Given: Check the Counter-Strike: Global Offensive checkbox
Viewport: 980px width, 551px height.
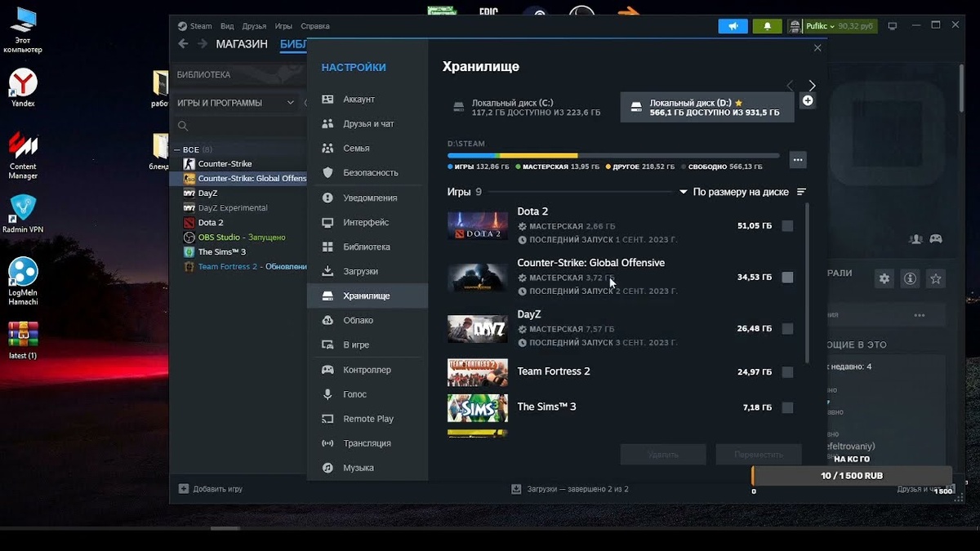Looking at the screenshot, I should (787, 278).
